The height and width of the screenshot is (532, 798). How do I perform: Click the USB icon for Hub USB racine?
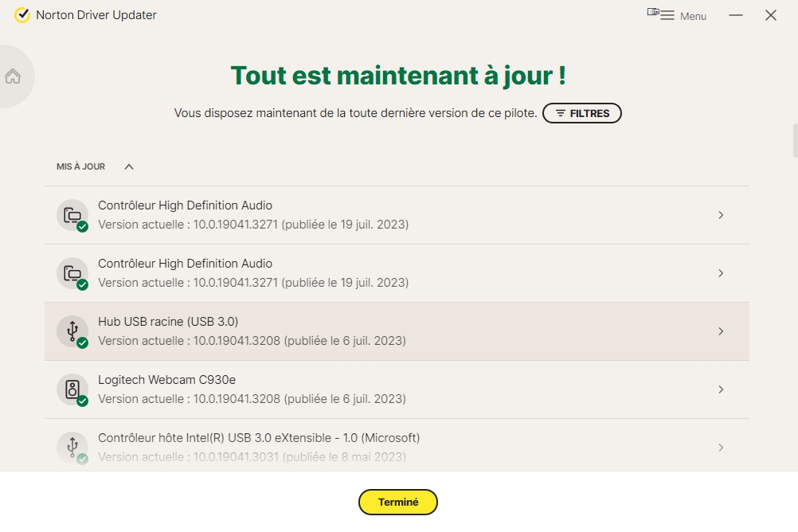tap(72, 331)
